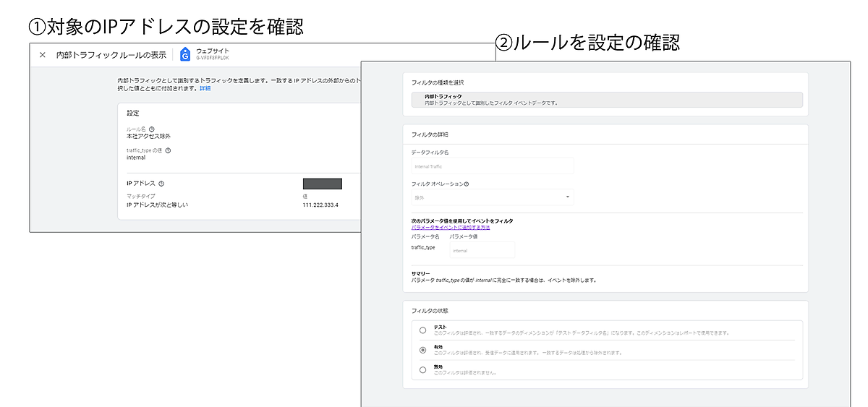Click the 除外 filter operation combo box
This screenshot has height=407, width=868.
click(x=492, y=197)
